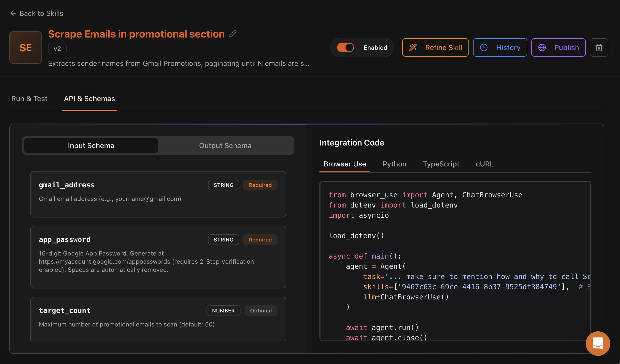Open the Run & Test tab

29,99
